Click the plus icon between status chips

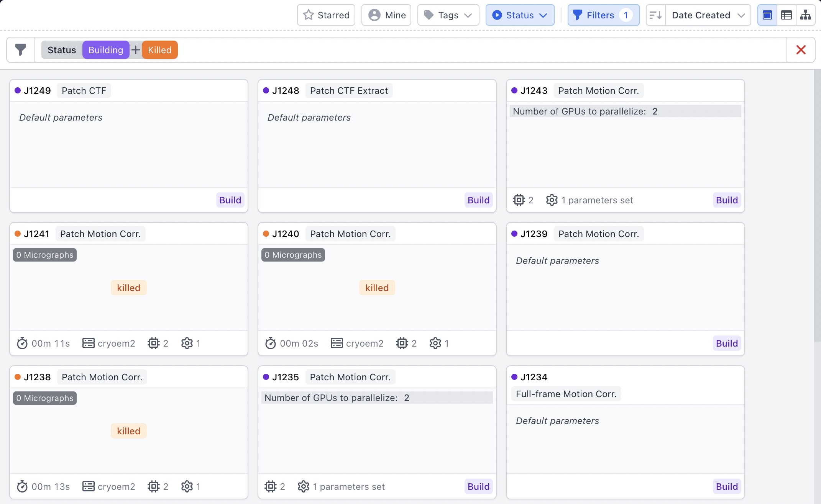pyautogui.click(x=135, y=50)
